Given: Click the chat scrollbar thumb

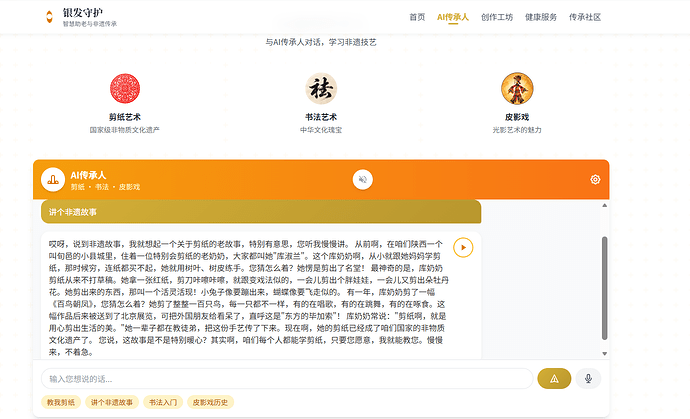Looking at the screenshot, I should tap(605, 288).
